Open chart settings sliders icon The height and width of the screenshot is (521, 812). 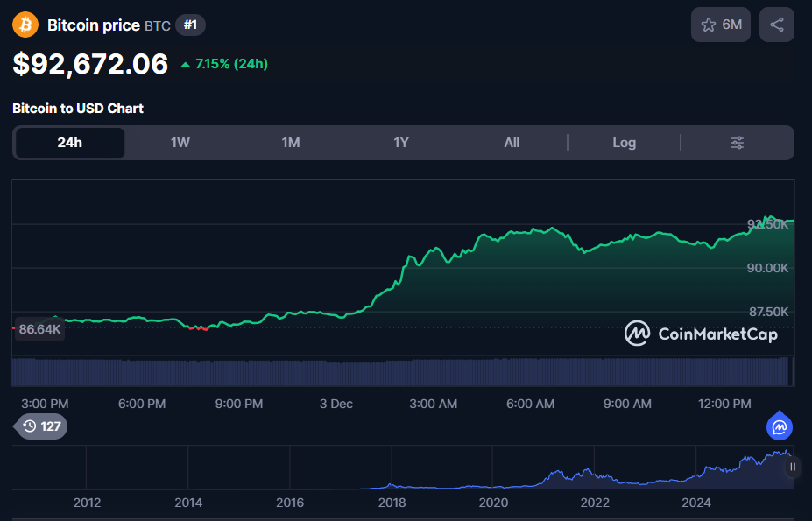coord(737,143)
